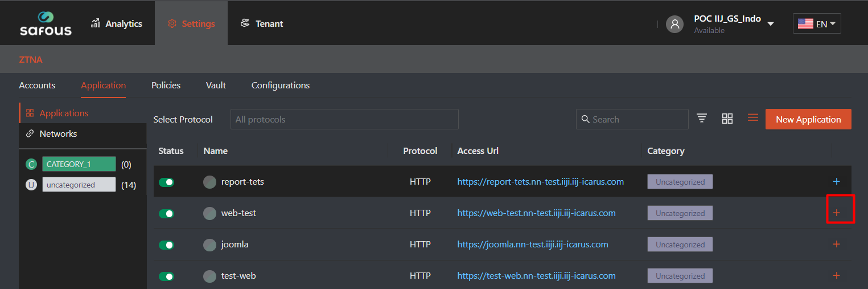868x289 pixels.
Task: Turn off the joomla status switch
Action: pos(166,245)
